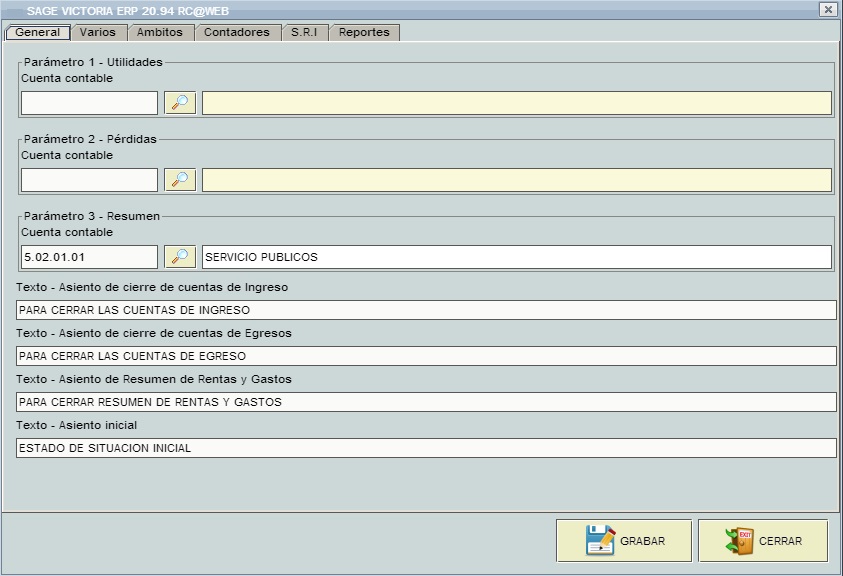Open the Reportes tab
The image size is (843, 576).
[364, 32]
